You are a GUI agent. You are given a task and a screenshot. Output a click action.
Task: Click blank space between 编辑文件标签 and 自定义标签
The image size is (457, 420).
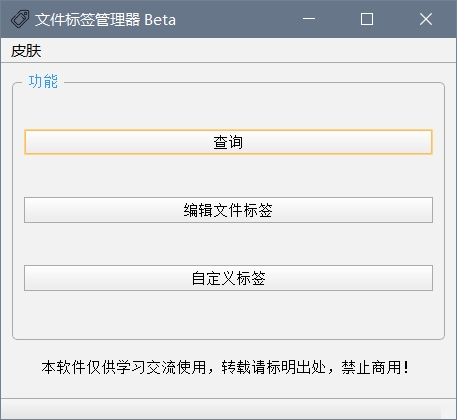(228, 244)
